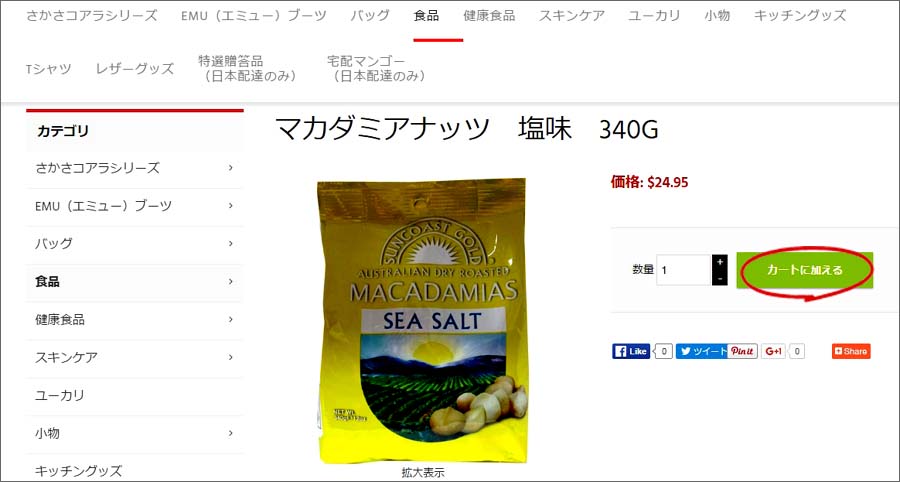Increase quantity with the plus stepper
The image size is (900, 482).
(720, 262)
